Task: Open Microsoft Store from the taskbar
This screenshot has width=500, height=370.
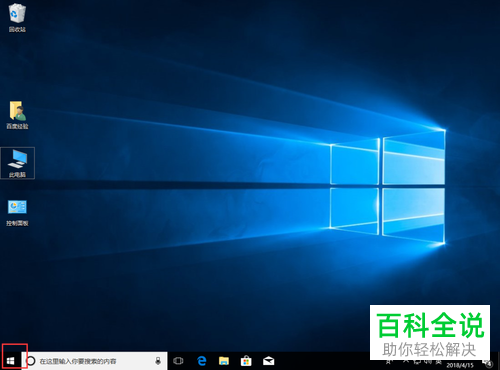Action: [x=246, y=361]
